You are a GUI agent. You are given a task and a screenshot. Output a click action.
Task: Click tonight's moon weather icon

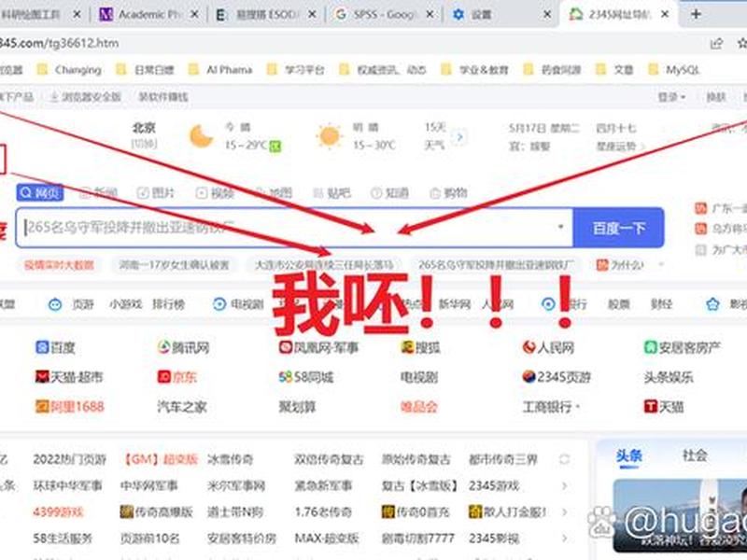click(x=201, y=136)
